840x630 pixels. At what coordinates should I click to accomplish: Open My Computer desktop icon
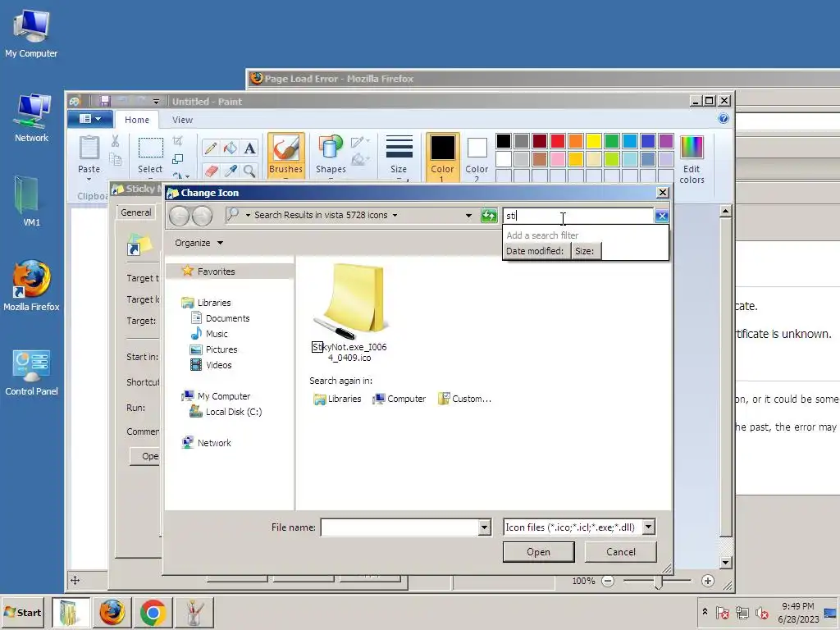click(x=31, y=34)
